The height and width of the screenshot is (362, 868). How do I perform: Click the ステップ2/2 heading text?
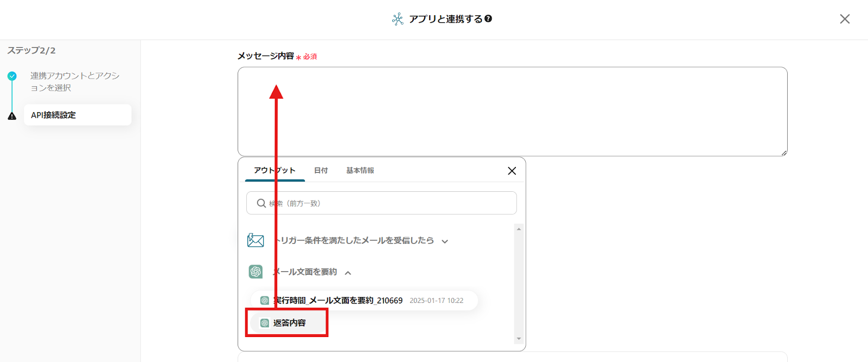tap(31, 50)
